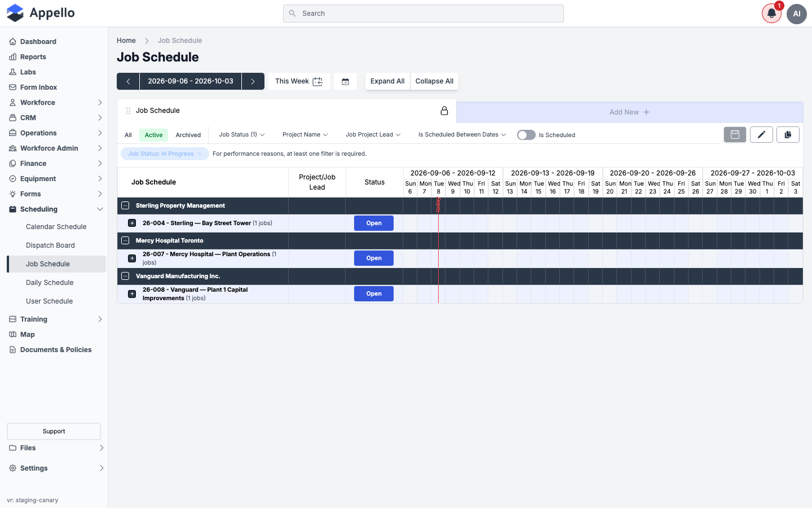Image resolution: width=812 pixels, height=518 pixels.
Task: Open the AI user avatar menu
Action: (797, 14)
